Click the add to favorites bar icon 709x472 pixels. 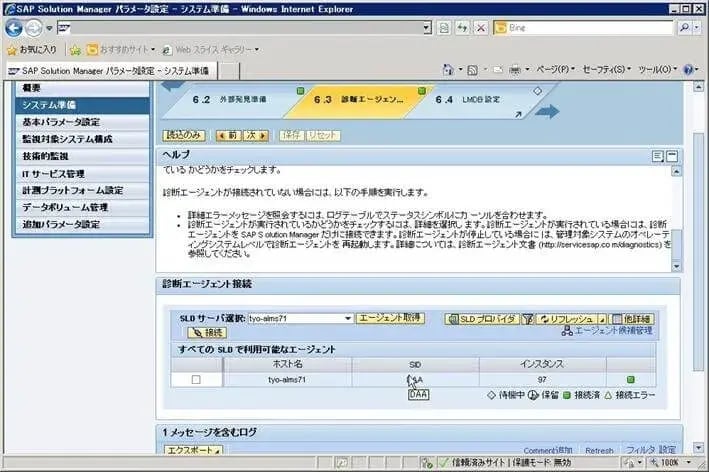[x=75, y=50]
